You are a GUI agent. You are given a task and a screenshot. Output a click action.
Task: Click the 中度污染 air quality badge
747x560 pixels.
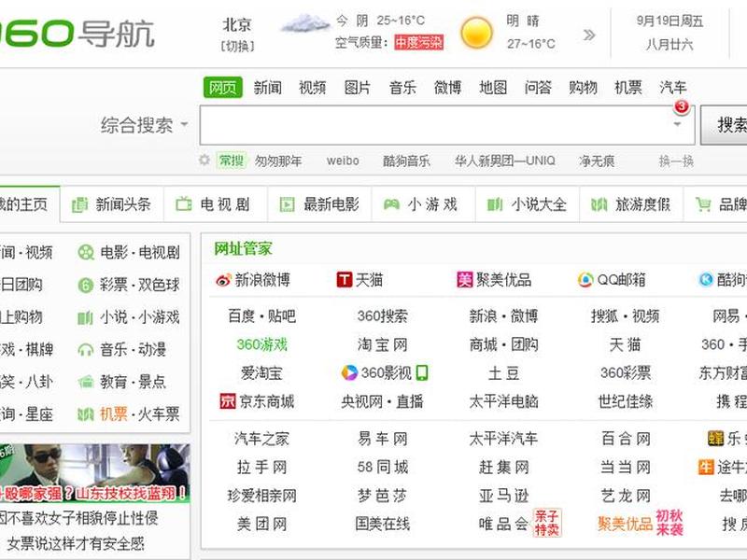(x=418, y=43)
